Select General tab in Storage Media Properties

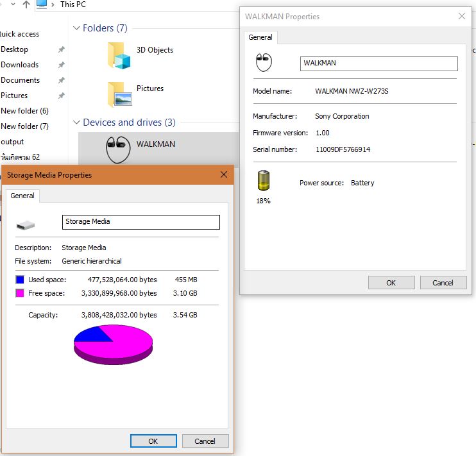pyautogui.click(x=22, y=196)
